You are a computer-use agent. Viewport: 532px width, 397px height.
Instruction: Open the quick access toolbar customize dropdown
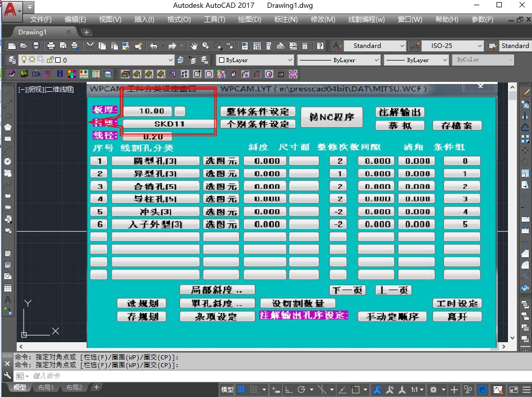click(30, 6)
